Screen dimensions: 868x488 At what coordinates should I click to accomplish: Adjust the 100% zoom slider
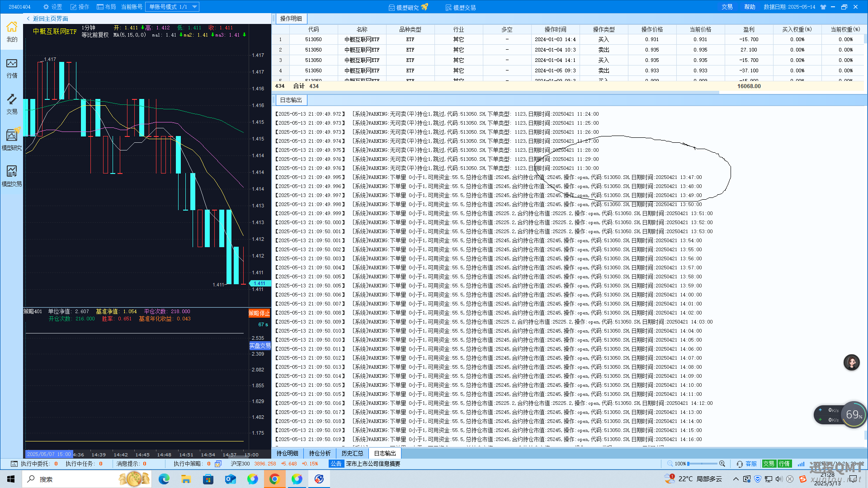(702, 464)
